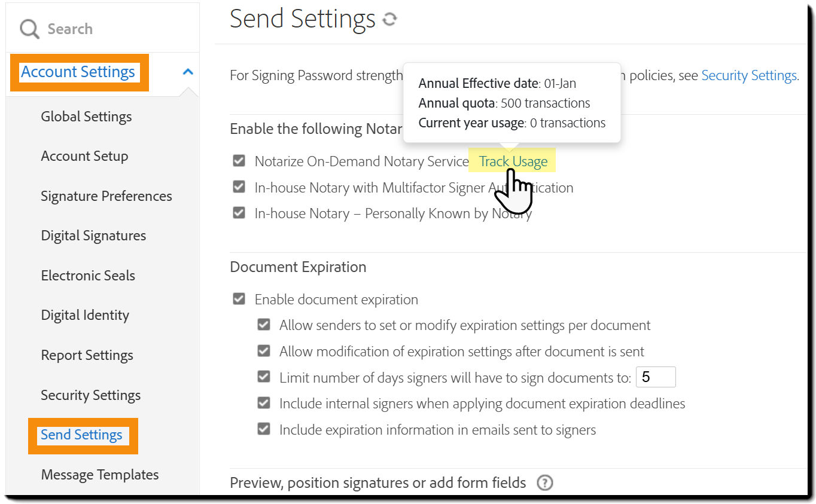Click the Track Usage link
Viewport: 816px width, 504px height.
pos(513,161)
